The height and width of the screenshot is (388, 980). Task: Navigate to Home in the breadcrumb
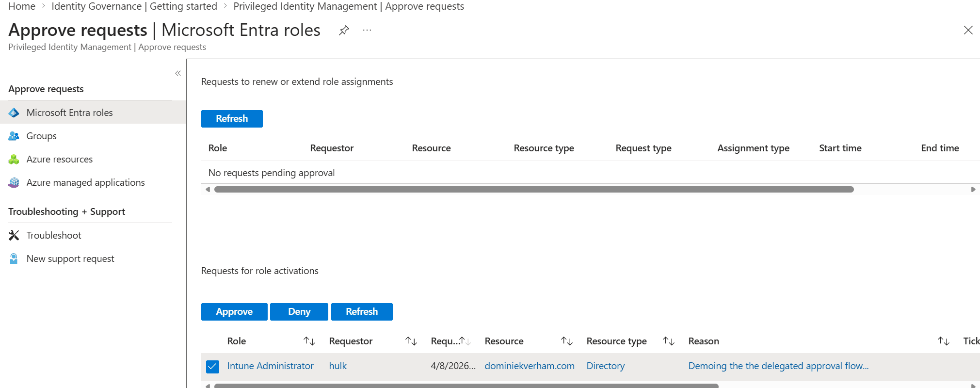[22, 6]
